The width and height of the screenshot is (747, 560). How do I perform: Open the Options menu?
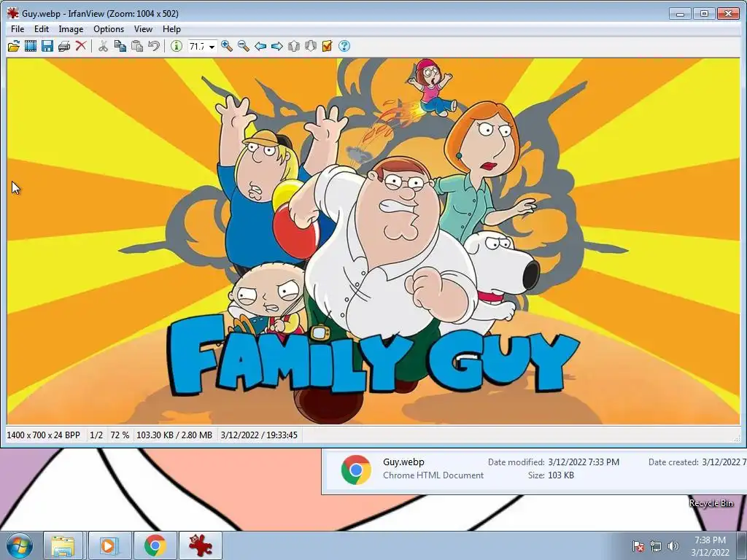pyautogui.click(x=109, y=29)
